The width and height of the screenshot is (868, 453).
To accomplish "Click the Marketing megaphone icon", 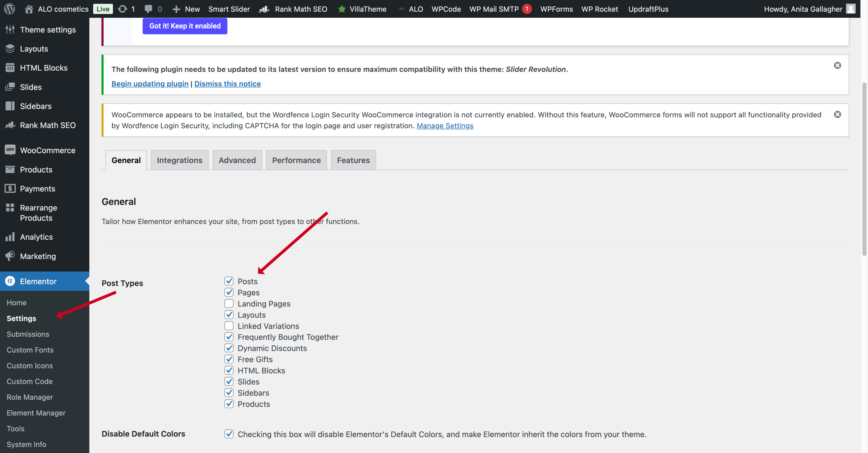I will coord(10,256).
